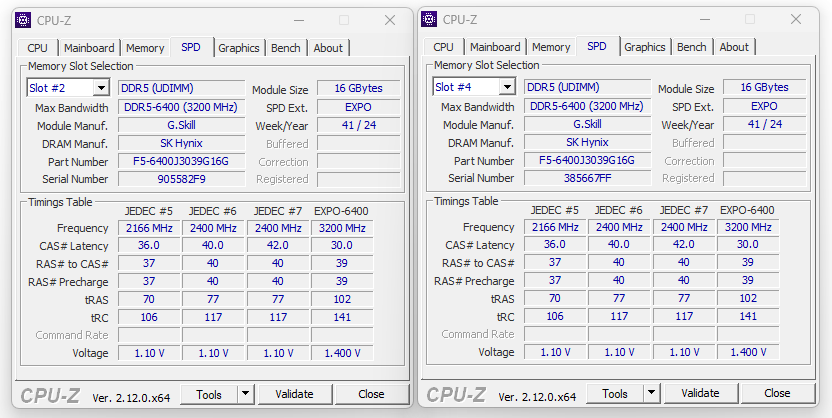Click Part Number field in right window
Image resolution: width=832 pixels, height=418 pixels.
pos(587,160)
